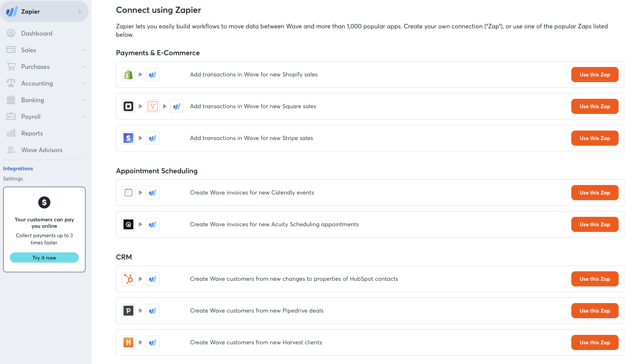Click the Dashboard icon in sidebar
This screenshot has height=364, width=641.
coord(11,33)
